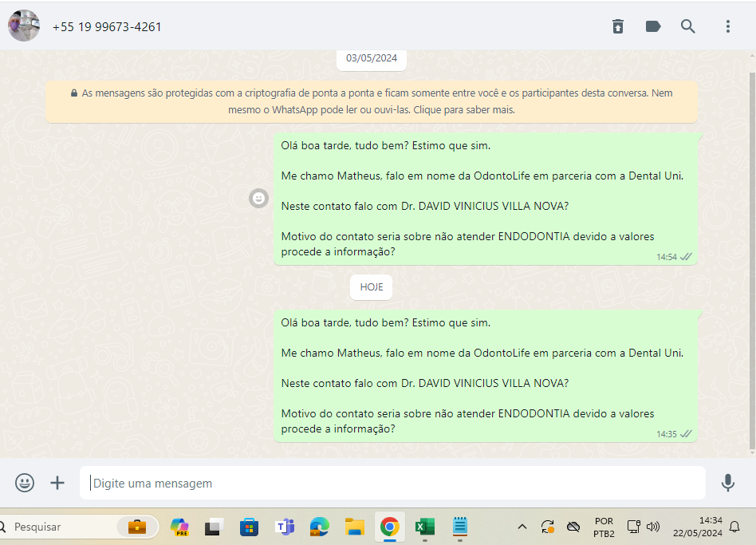756x545 pixels.
Task: Open the end-to-end encryption notice
Action: (372, 101)
